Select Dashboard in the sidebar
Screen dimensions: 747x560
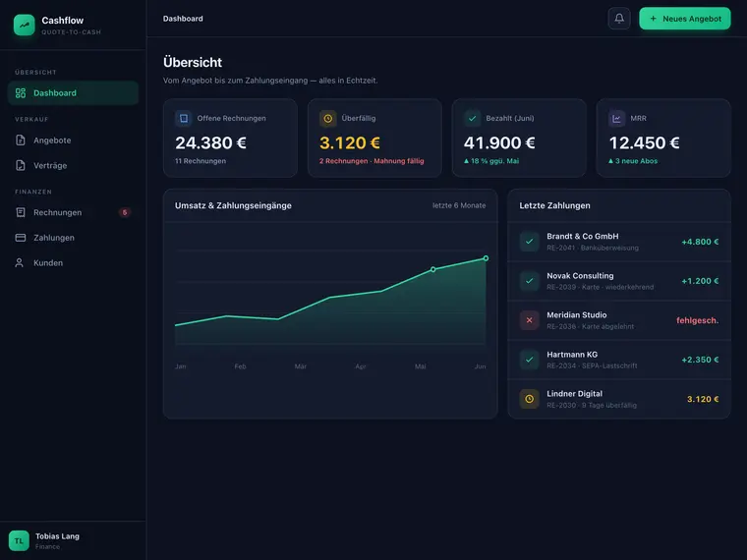(73, 93)
